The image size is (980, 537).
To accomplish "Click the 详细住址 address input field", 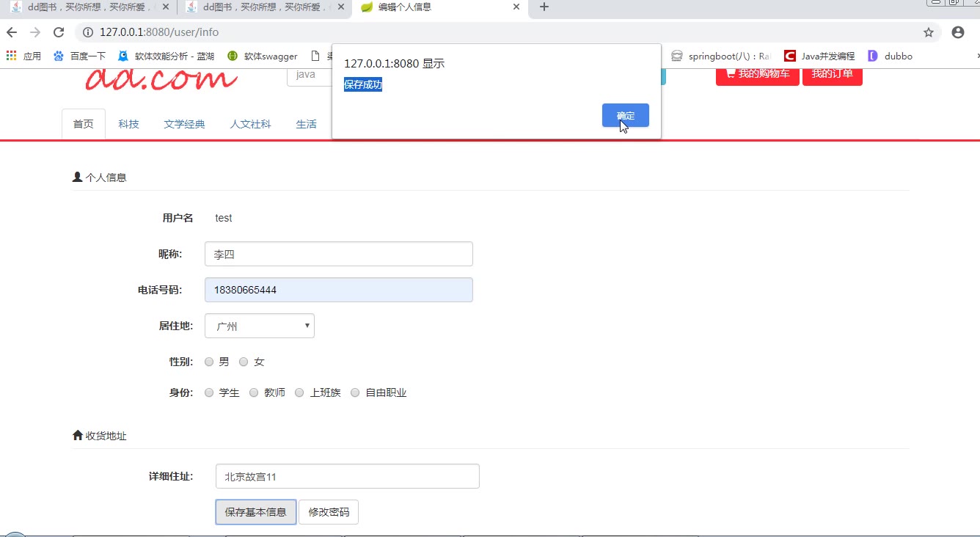I will [x=348, y=476].
